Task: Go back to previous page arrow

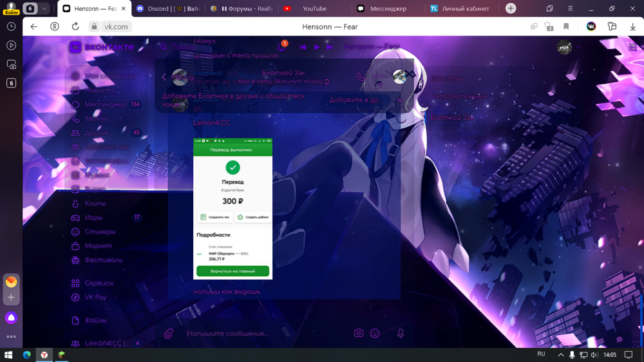Action: (x=33, y=26)
